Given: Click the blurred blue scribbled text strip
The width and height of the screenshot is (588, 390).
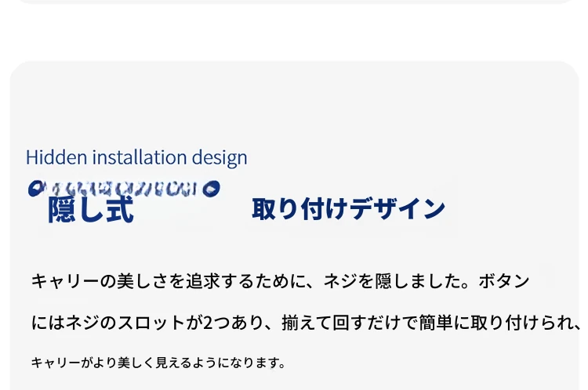Looking at the screenshot, I should click(x=124, y=189).
